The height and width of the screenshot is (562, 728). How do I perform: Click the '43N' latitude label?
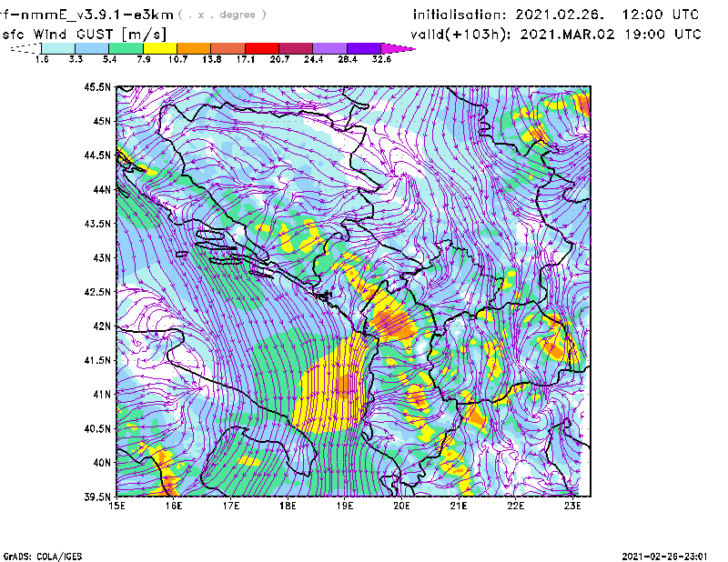pos(102,257)
